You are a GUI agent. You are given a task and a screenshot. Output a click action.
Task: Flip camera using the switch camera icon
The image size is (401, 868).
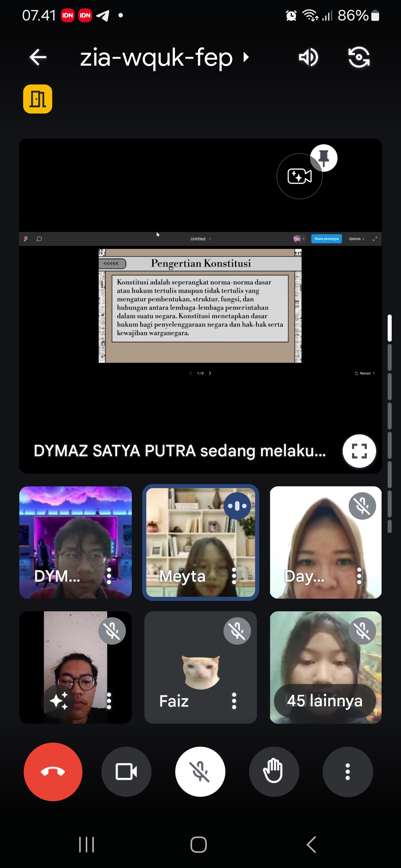tap(359, 57)
